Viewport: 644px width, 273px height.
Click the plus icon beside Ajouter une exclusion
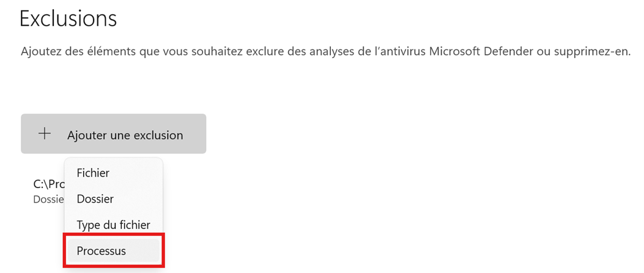[x=44, y=134]
